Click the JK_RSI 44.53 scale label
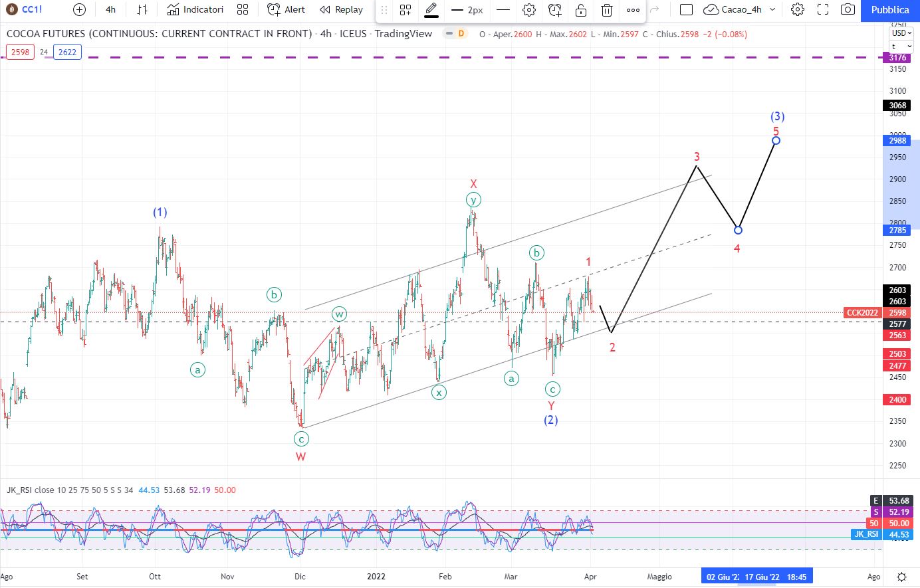The image size is (920, 588). (882, 534)
